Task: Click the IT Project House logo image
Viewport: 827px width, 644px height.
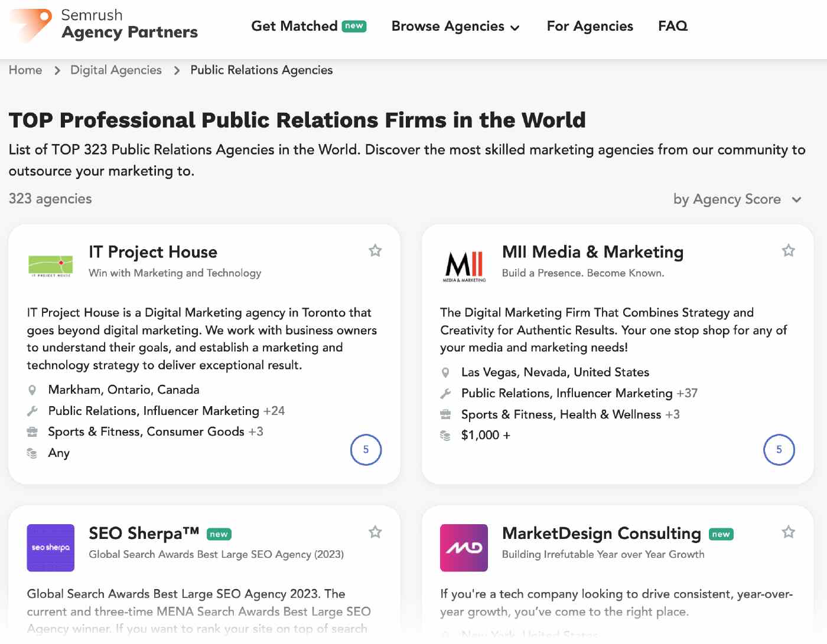Action: pos(50,266)
